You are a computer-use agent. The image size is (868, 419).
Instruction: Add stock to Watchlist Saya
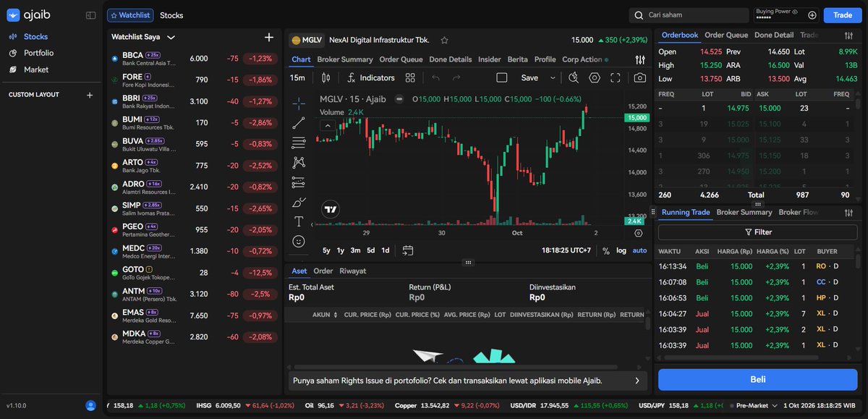click(x=269, y=37)
